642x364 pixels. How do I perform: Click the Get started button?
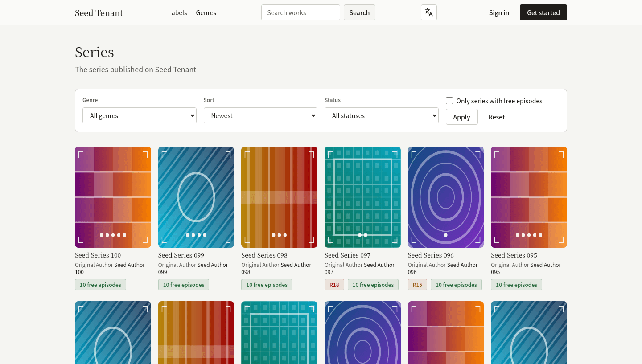pos(543,12)
